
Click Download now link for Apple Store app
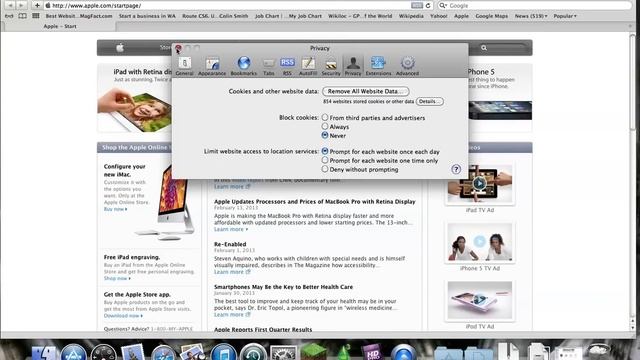(x=123, y=316)
